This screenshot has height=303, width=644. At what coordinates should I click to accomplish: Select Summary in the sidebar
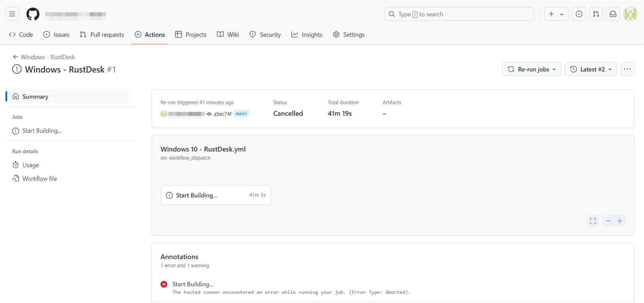tap(70, 96)
